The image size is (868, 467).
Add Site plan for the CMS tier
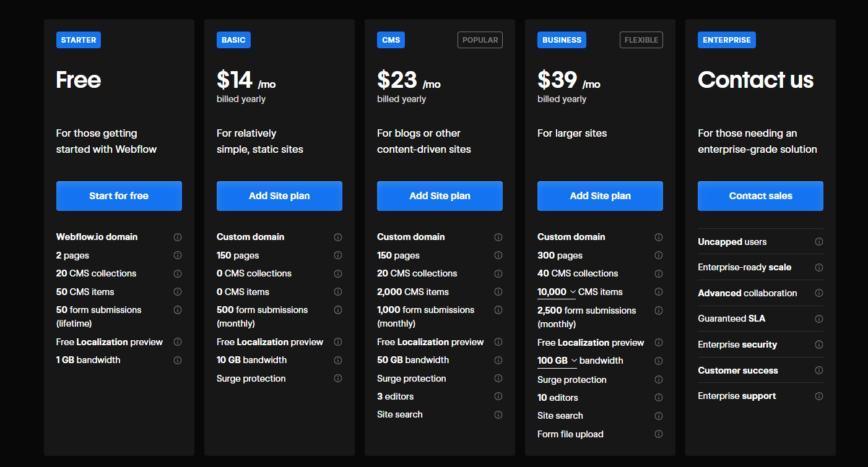[x=440, y=195]
